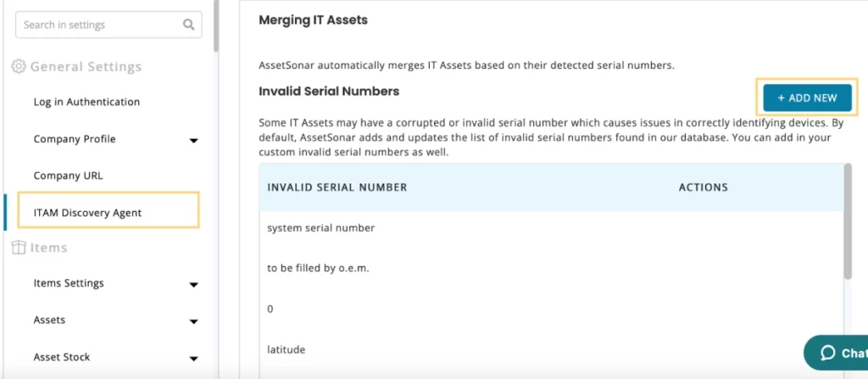Click the Add New button
The width and height of the screenshot is (868, 379).
tap(807, 98)
